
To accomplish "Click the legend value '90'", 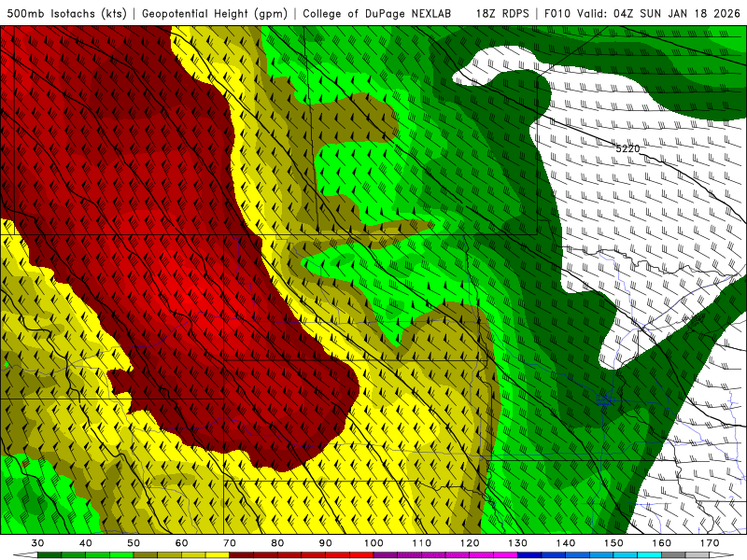I will pyautogui.click(x=325, y=543).
